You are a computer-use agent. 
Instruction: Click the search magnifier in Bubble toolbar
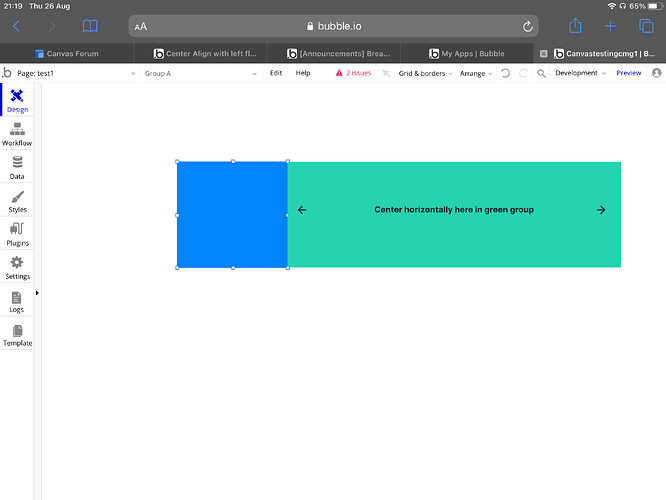click(541, 73)
